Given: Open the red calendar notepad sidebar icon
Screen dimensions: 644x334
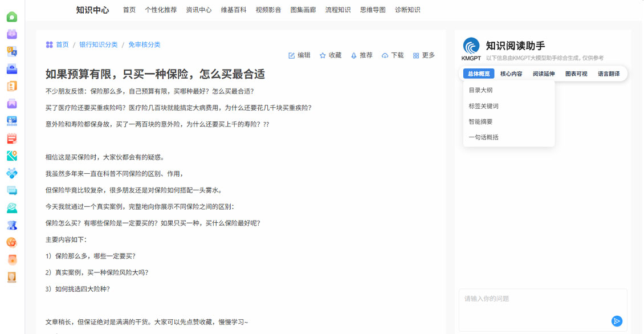Looking at the screenshot, I should pyautogui.click(x=12, y=139).
